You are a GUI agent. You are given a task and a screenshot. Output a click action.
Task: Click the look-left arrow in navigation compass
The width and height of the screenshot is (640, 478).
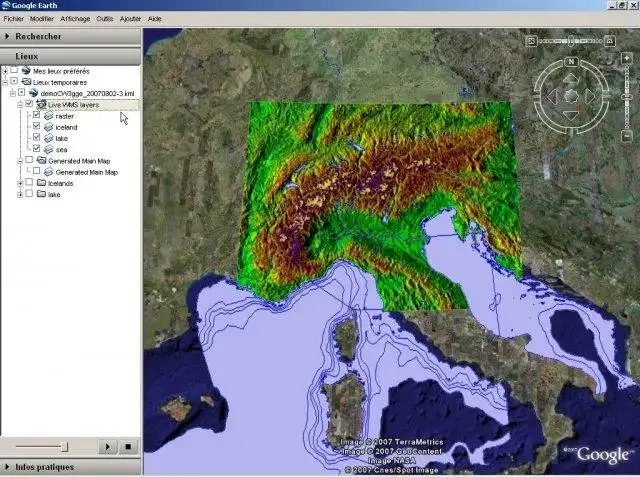(552, 96)
